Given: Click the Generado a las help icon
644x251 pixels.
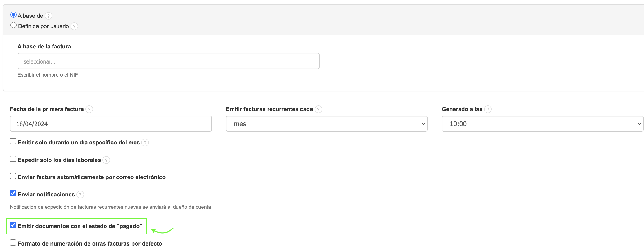Looking at the screenshot, I should pos(488,109).
